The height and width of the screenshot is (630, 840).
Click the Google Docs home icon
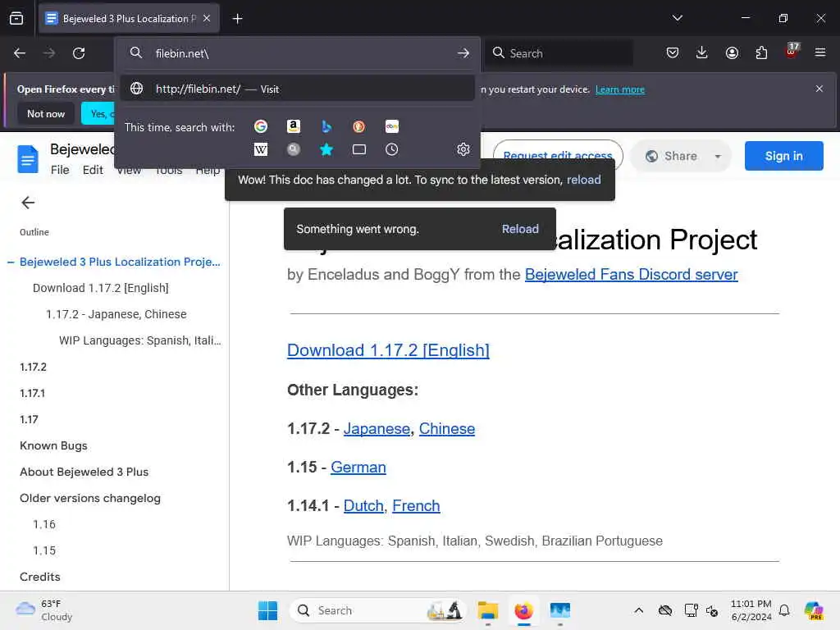click(x=28, y=159)
